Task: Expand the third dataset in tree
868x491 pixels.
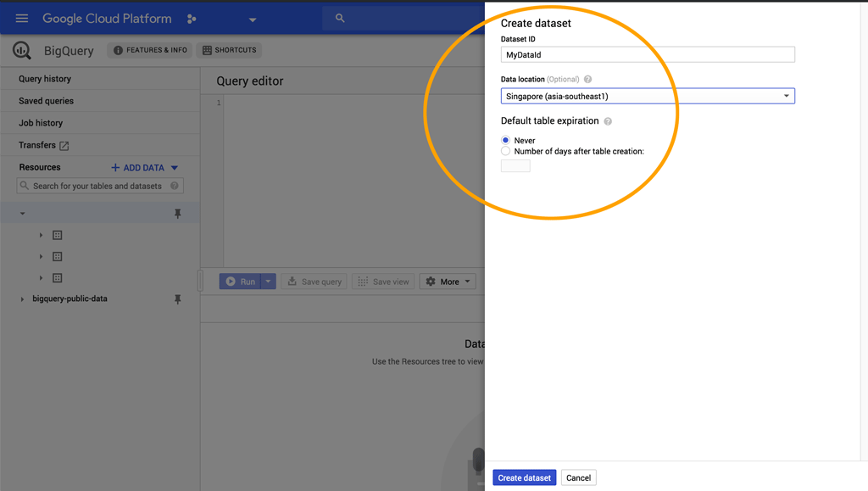Action: (41, 278)
